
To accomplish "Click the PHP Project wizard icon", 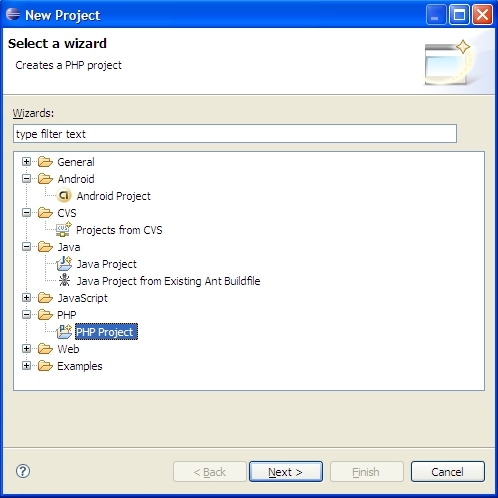I will (64, 331).
